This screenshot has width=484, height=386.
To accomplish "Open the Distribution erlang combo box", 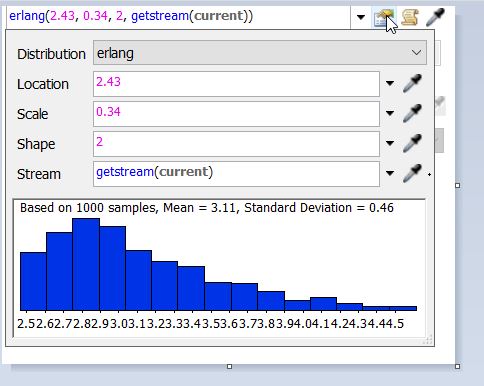I will pyautogui.click(x=260, y=53).
